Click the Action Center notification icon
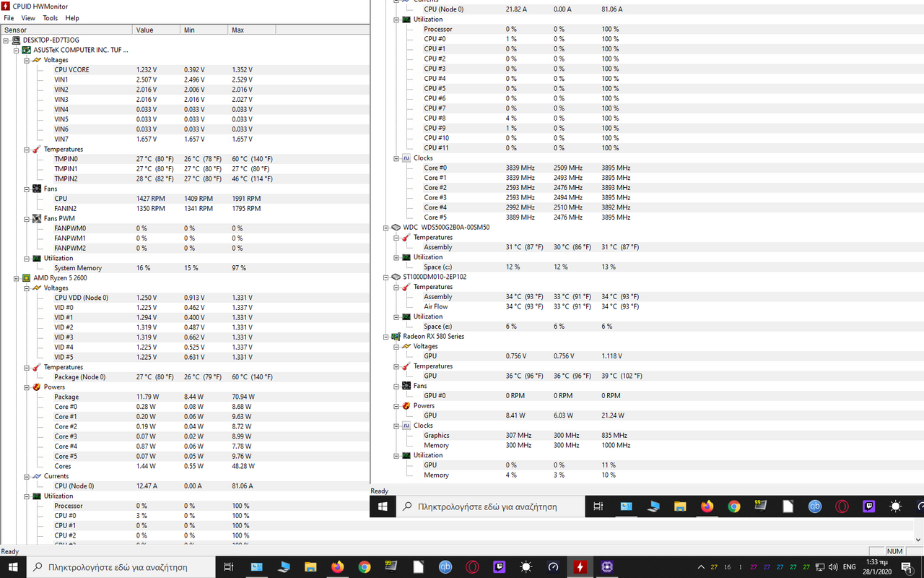The width and height of the screenshot is (924, 578). click(x=906, y=567)
